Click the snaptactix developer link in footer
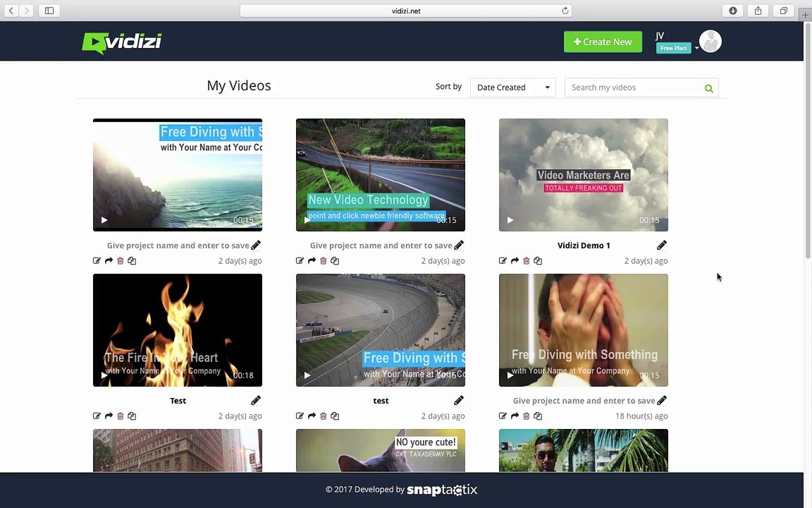Image resolution: width=812 pixels, height=508 pixels. pyautogui.click(x=442, y=490)
